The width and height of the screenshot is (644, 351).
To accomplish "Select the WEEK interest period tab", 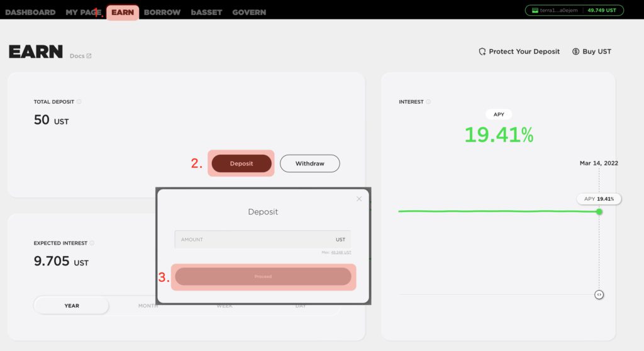I will (x=225, y=306).
